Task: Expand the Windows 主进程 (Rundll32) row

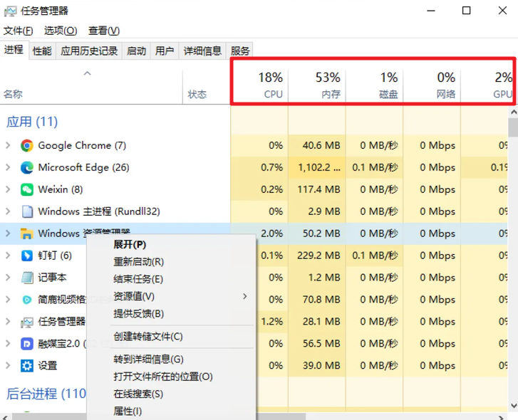Action: (8, 211)
